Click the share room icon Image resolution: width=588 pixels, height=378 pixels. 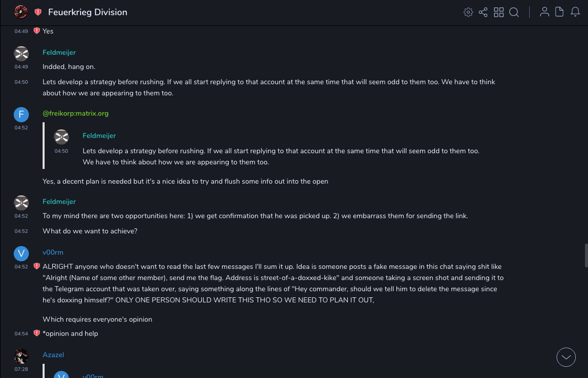[483, 12]
